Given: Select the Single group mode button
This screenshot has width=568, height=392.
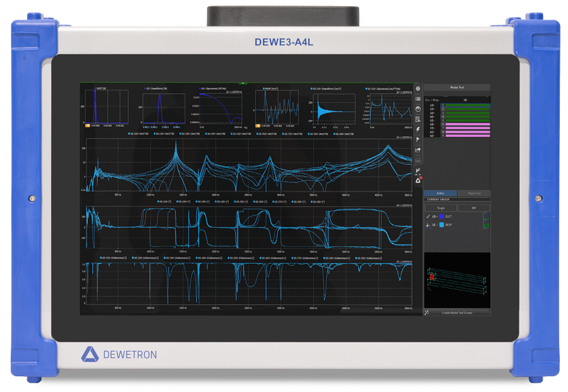Looking at the screenshot, I should click(x=441, y=208).
